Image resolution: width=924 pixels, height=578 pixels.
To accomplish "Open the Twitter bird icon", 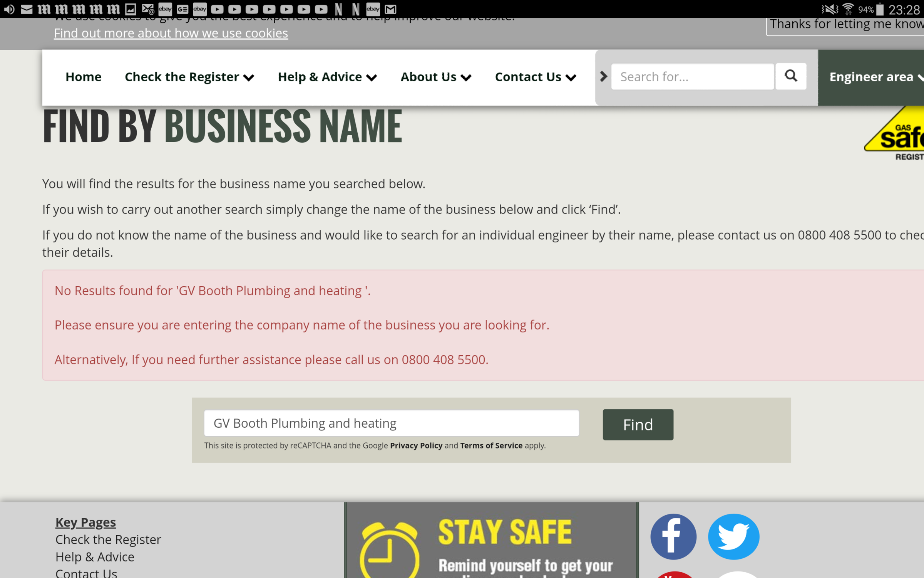I will (733, 536).
